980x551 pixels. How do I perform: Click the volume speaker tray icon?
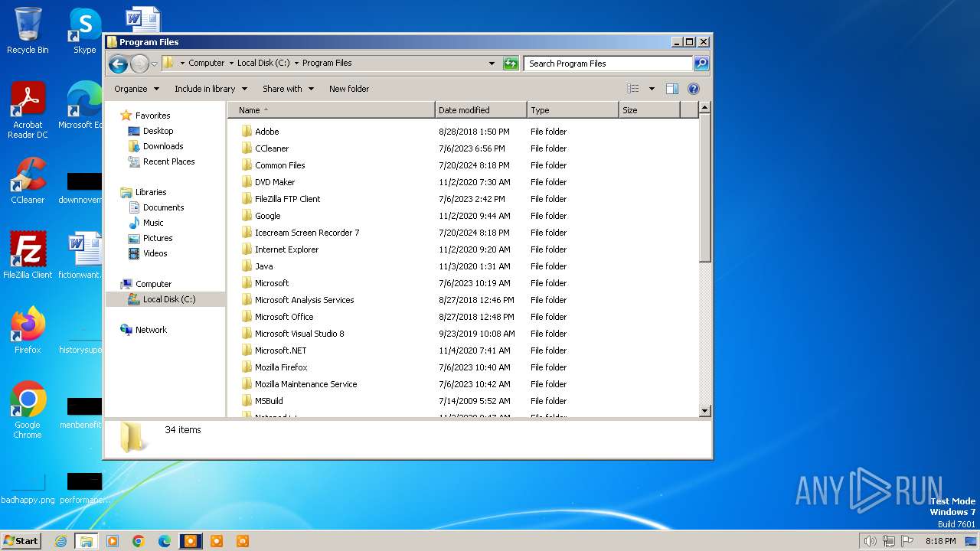tap(870, 541)
